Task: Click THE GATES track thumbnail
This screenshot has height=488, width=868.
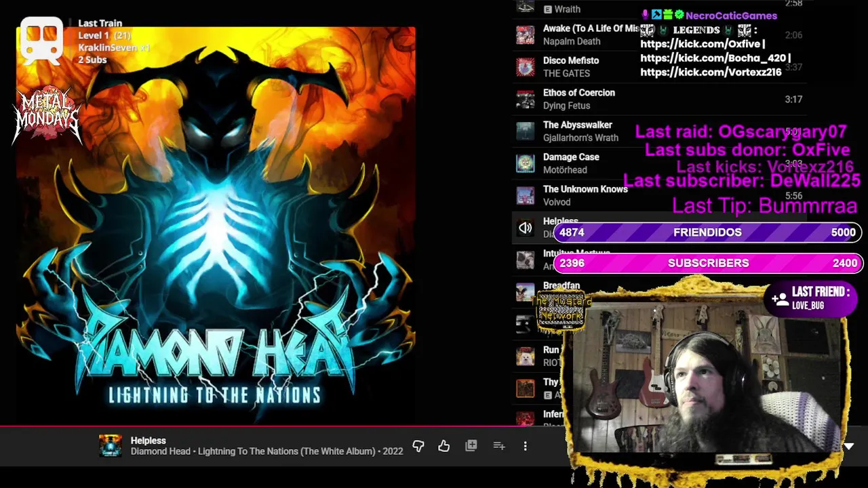Action: tap(526, 66)
